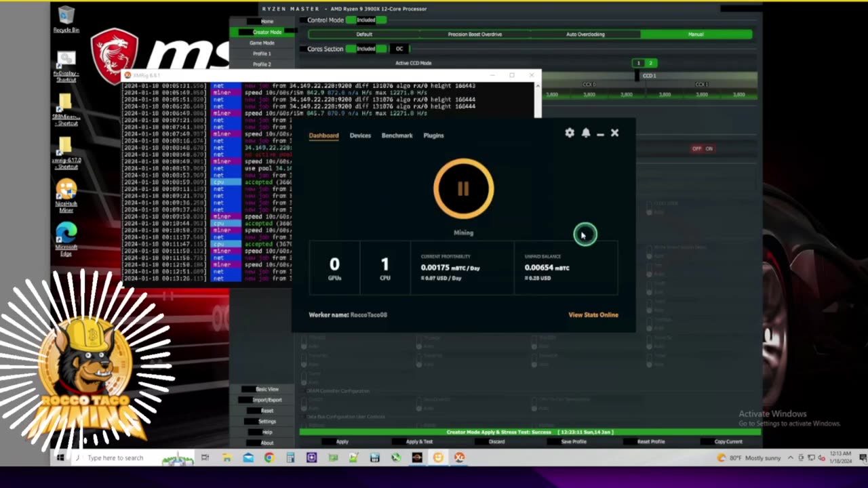Open XMRig taskbar icon
Viewport: 868px width, 488px height.
pyautogui.click(x=459, y=457)
